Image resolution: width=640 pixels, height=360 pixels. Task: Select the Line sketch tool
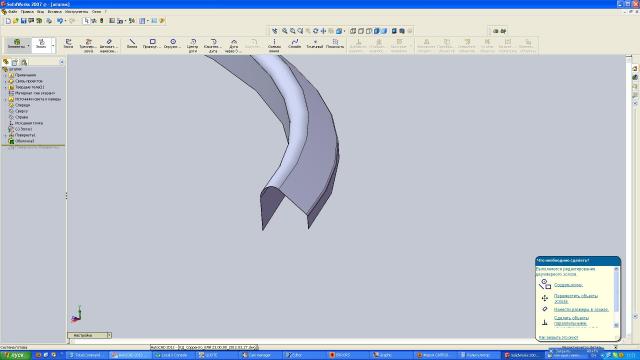pyautogui.click(x=132, y=44)
